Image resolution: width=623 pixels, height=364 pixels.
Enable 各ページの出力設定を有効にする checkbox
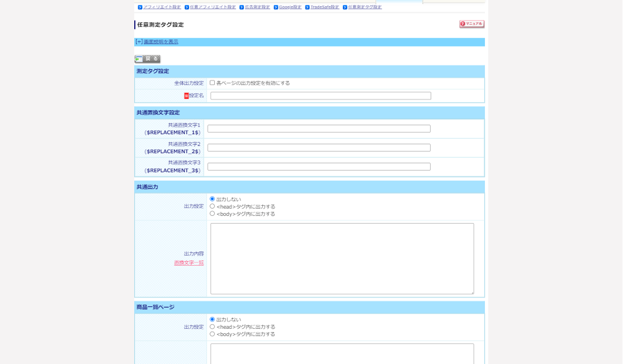click(x=213, y=83)
